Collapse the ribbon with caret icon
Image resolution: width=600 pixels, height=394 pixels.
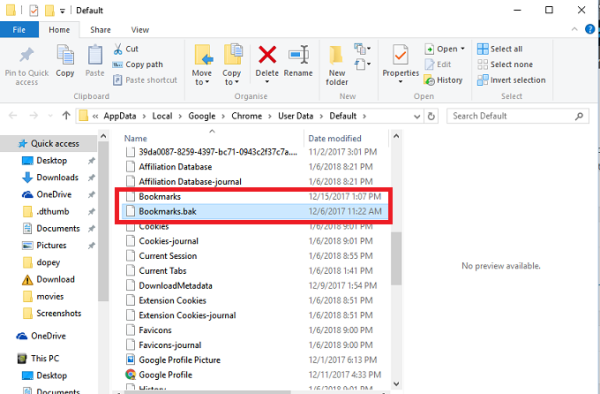pyautogui.click(x=574, y=29)
